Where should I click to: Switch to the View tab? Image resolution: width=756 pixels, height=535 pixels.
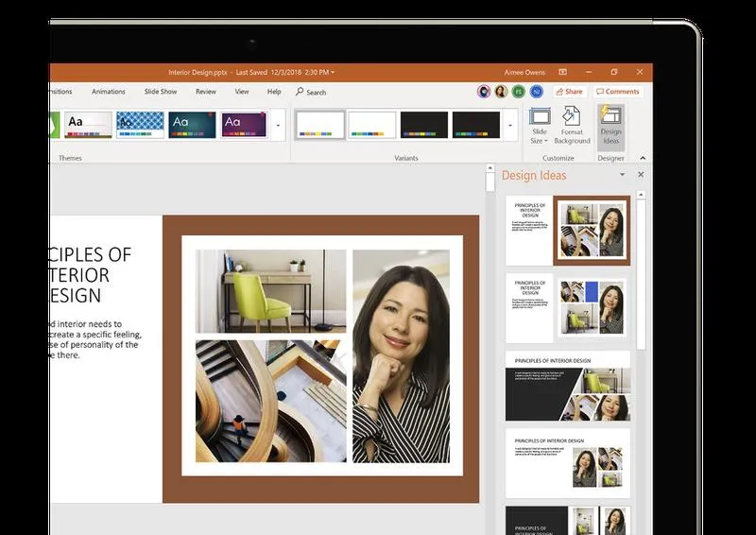pos(242,91)
